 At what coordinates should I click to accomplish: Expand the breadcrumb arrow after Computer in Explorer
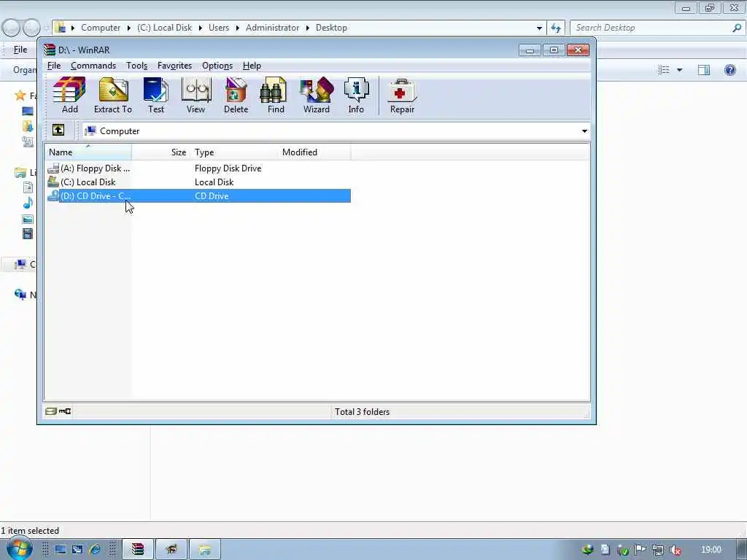point(128,28)
